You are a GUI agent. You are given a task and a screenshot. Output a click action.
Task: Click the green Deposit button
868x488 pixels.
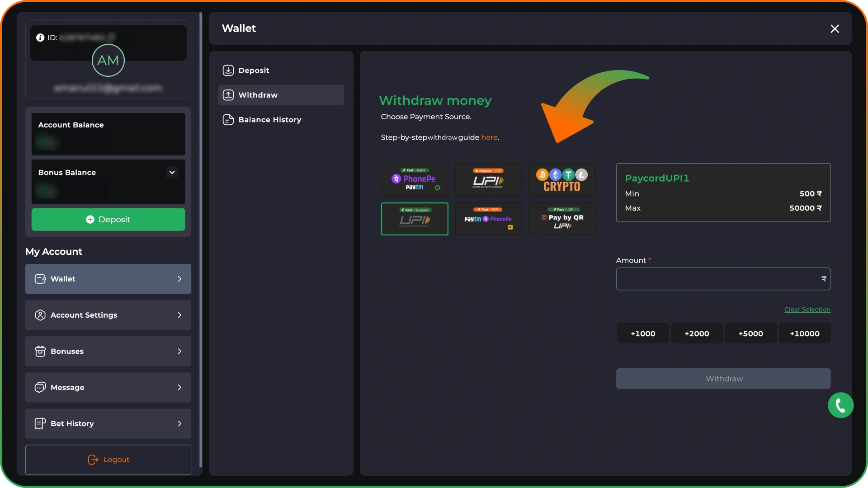(108, 219)
